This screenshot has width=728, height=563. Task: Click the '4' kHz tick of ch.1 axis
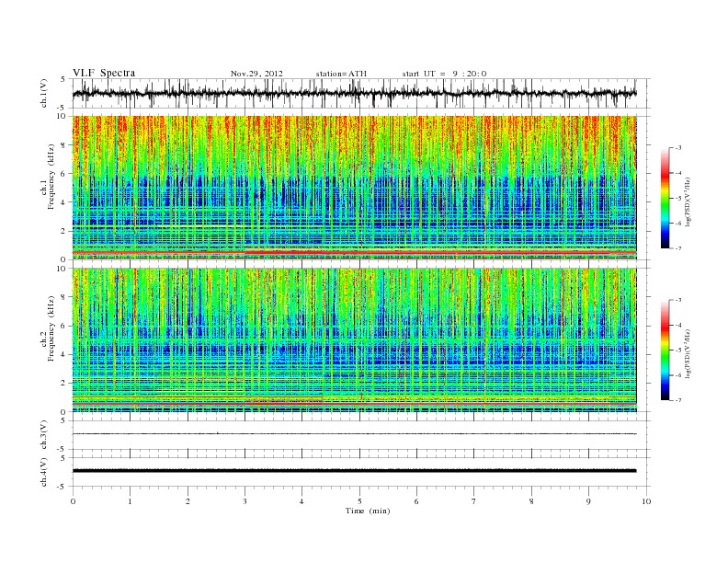click(64, 202)
